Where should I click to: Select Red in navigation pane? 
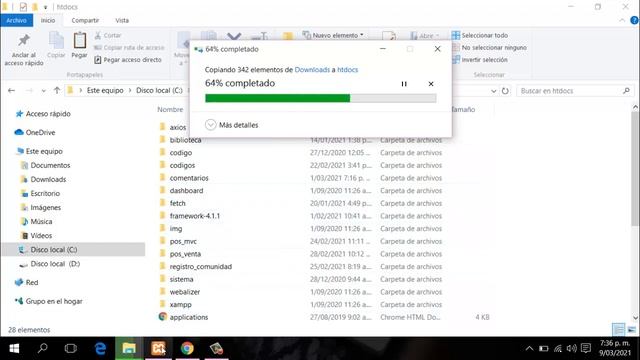click(x=32, y=282)
